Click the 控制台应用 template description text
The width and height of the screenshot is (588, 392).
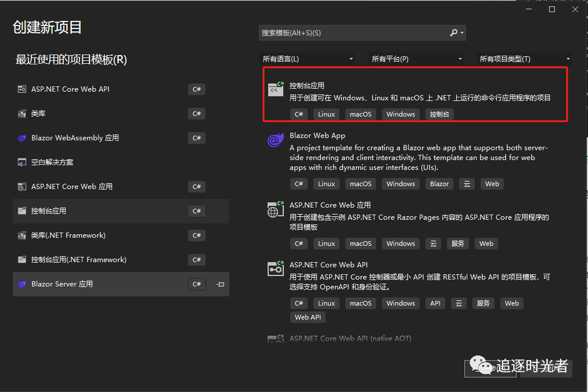point(420,98)
